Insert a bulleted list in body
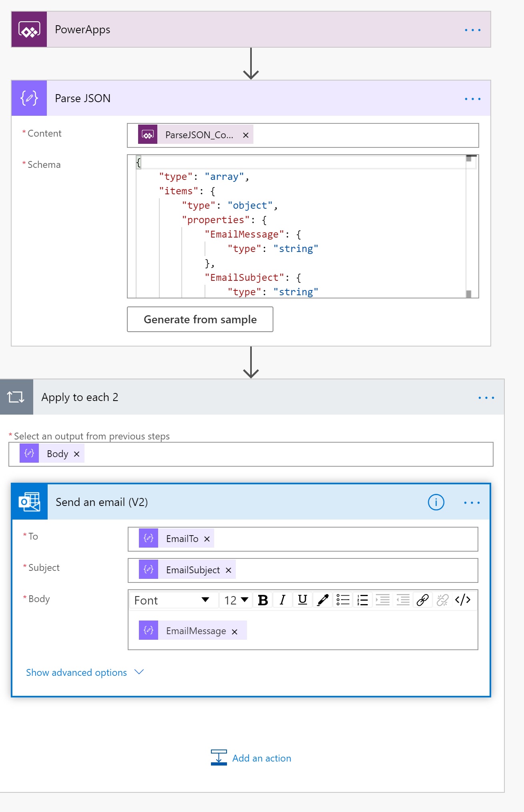Image resolution: width=524 pixels, height=812 pixels. [x=343, y=600]
